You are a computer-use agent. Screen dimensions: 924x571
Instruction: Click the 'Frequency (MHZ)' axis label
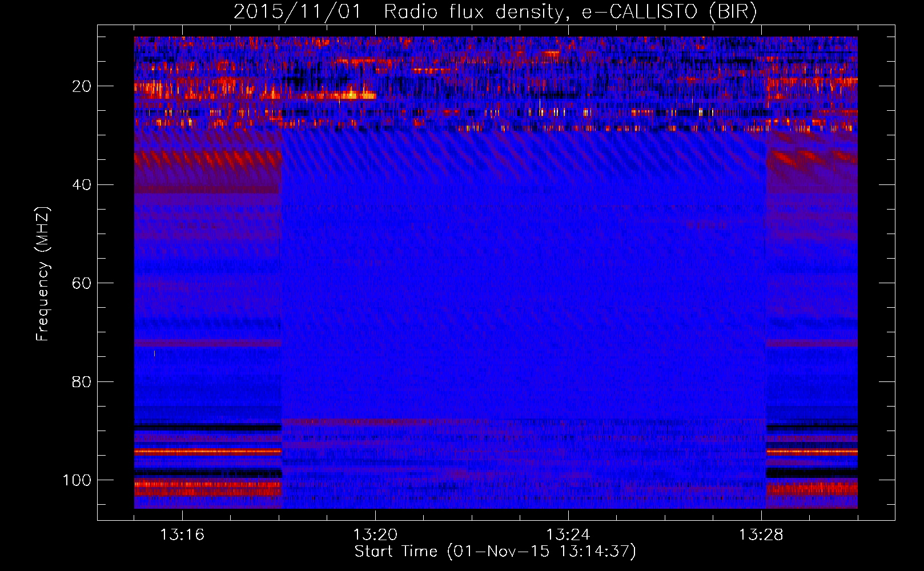click(43, 274)
